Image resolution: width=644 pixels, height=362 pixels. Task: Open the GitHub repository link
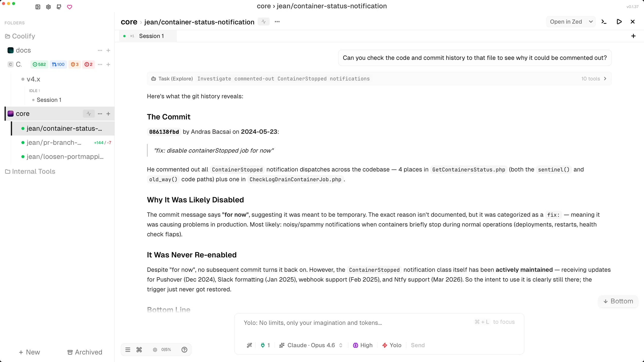tap(59, 7)
